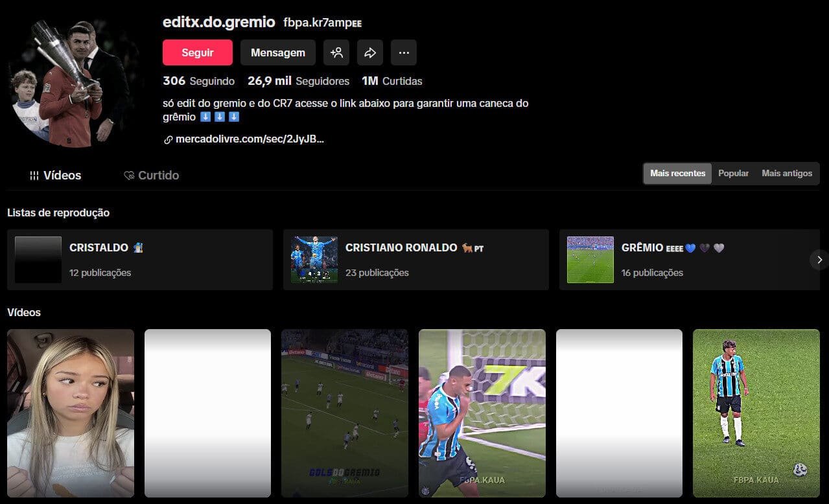Click the Seguir button
Screen dimensions: 829x504
coord(198,52)
